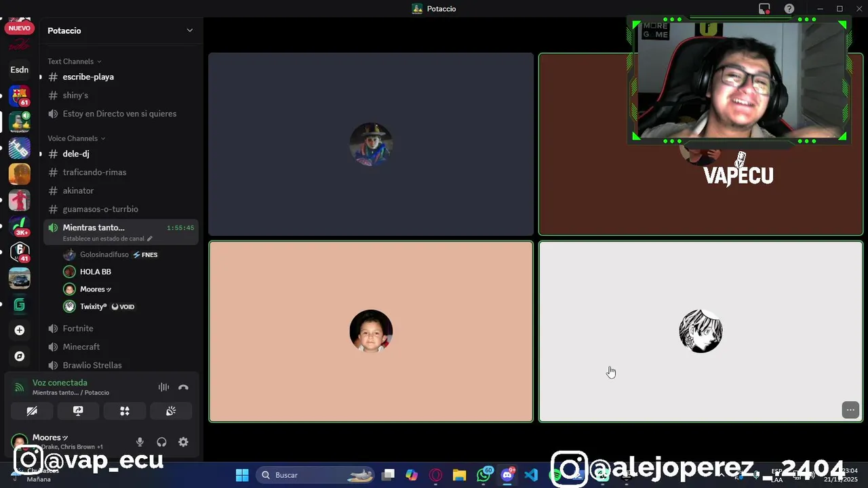Open Visual Studio Code from taskbar
The image size is (868, 488).
531,475
